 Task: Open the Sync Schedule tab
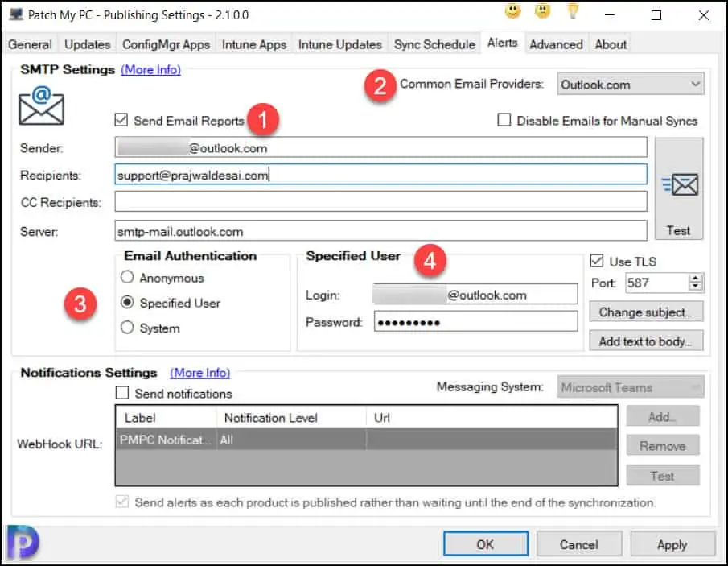[x=434, y=44]
